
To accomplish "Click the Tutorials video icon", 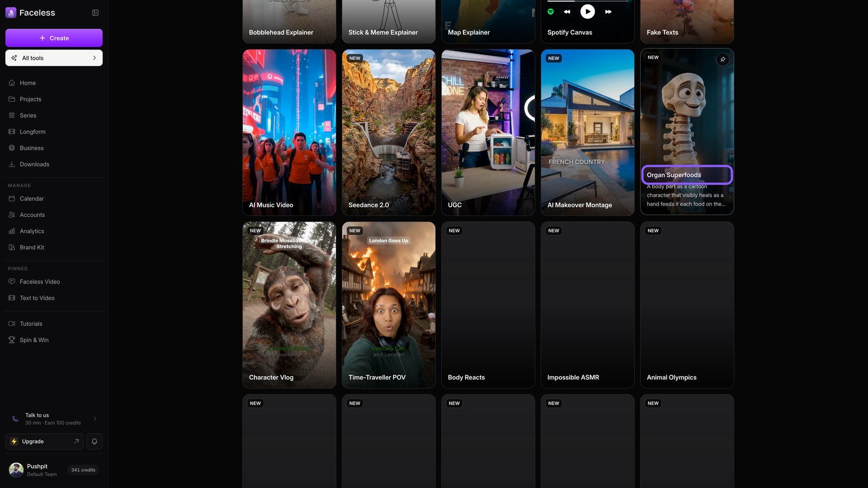I will 12,324.
